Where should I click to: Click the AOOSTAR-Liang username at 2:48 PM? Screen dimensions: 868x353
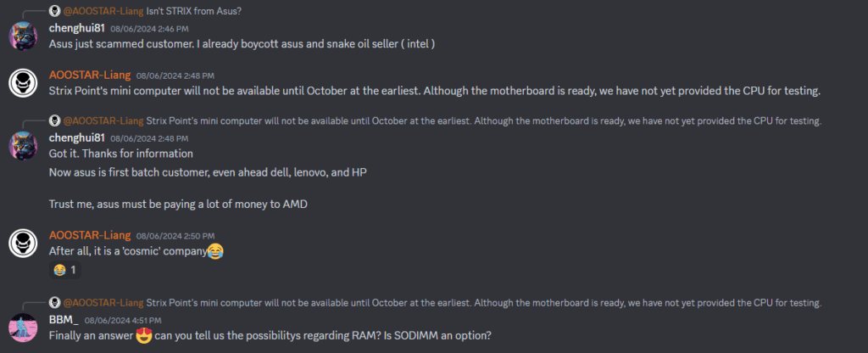click(x=90, y=75)
